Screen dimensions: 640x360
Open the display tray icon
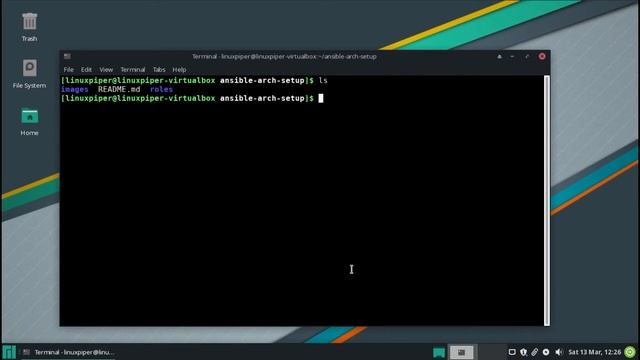(512, 352)
